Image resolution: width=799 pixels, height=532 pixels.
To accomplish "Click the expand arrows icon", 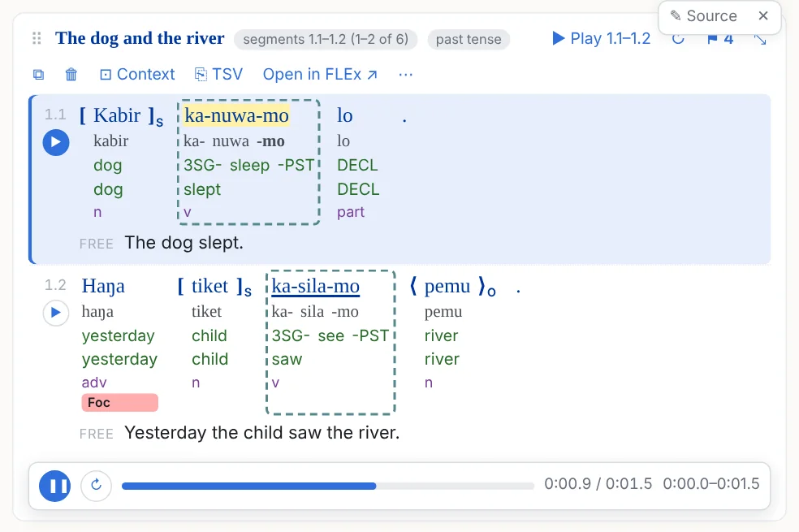I will click(x=760, y=39).
